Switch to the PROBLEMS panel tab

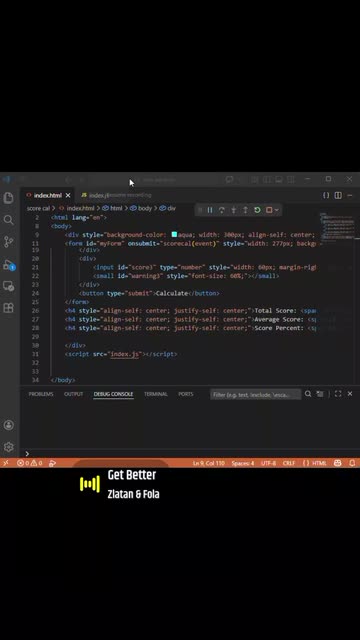click(41, 394)
